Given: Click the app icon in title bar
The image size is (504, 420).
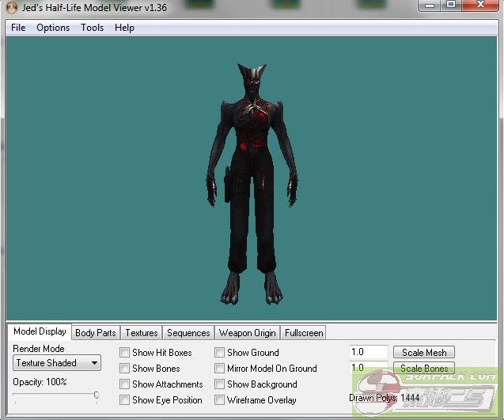Looking at the screenshot, I should click(11, 7).
